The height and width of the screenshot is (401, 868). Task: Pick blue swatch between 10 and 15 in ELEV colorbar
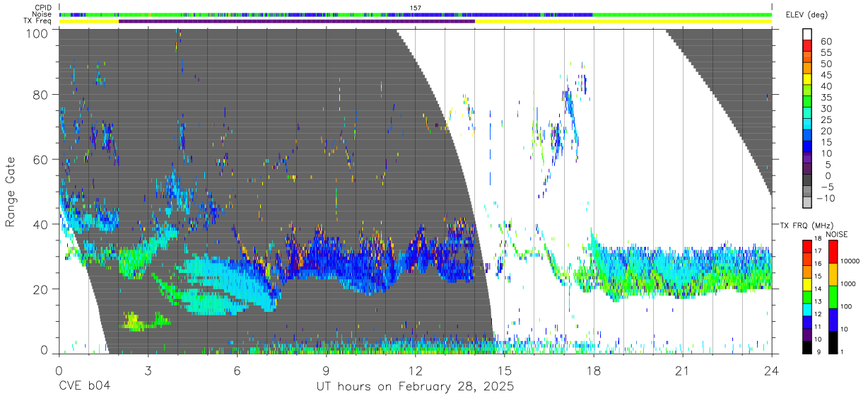click(x=808, y=147)
